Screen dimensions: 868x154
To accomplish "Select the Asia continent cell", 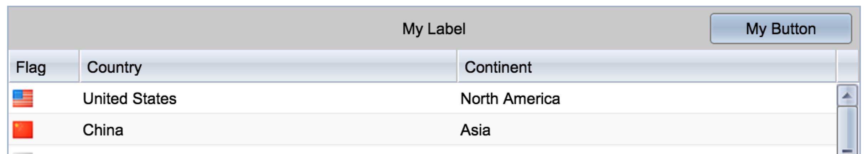I will [x=475, y=130].
